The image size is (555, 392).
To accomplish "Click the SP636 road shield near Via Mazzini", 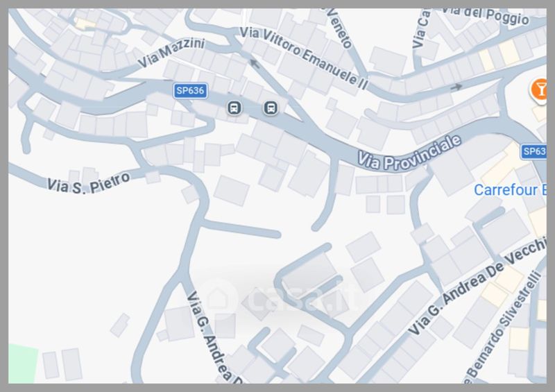I will point(190,91).
